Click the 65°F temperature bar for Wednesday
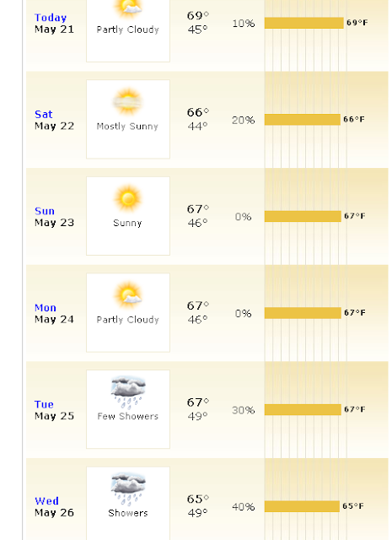This screenshot has height=540, width=392. (302, 506)
